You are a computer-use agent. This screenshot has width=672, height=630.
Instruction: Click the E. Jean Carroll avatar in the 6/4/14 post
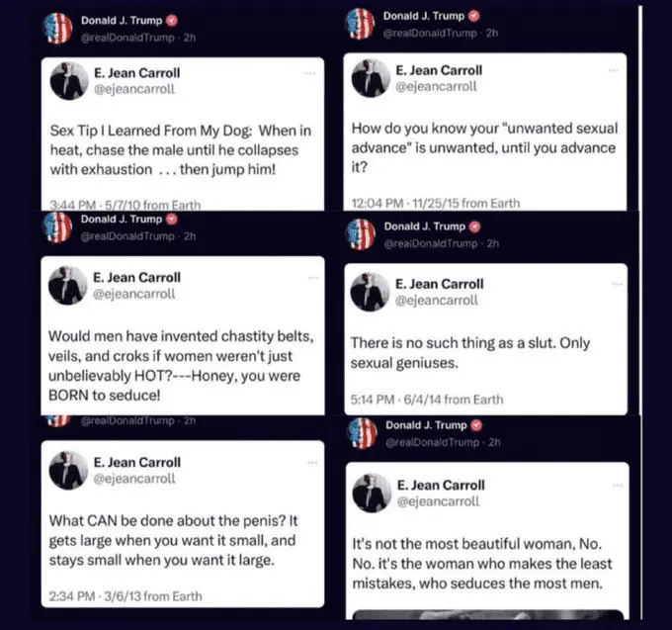371,293
